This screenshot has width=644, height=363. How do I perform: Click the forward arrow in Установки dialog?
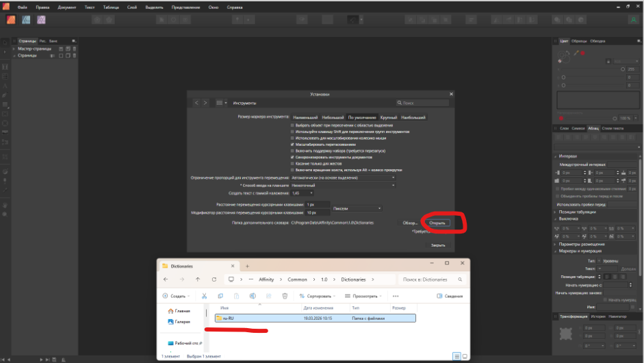point(205,103)
